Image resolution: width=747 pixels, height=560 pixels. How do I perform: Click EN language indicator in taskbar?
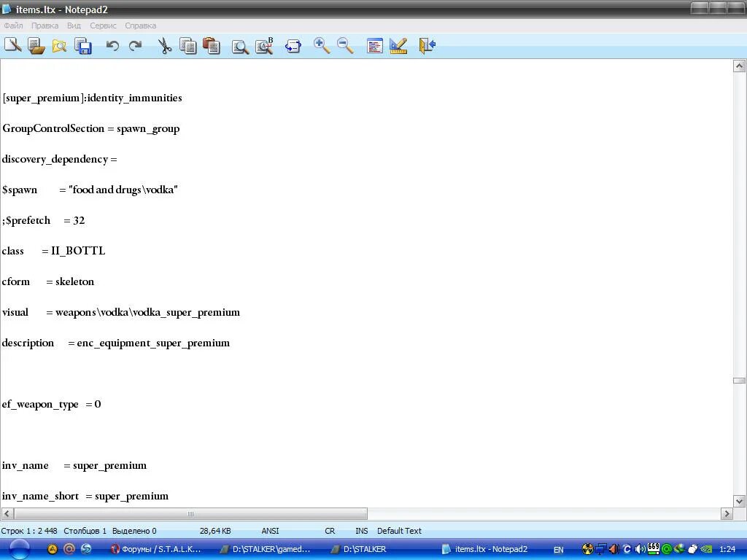[558, 550]
